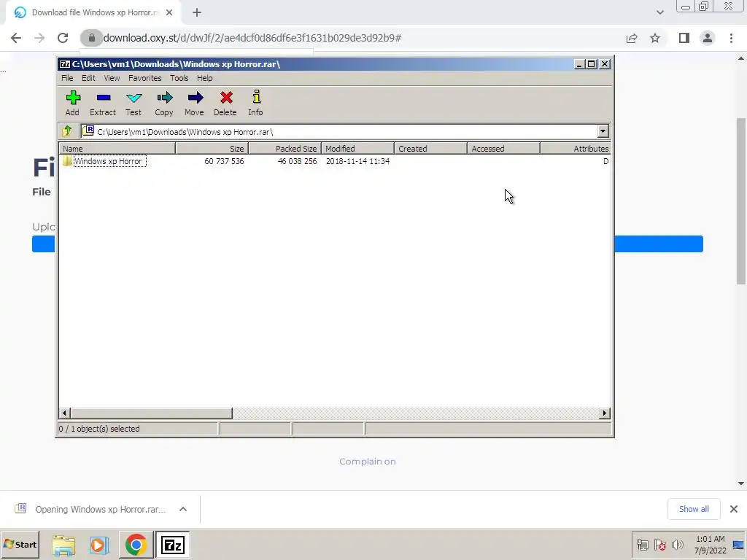The image size is (747, 560).
Task: Click the horizontal scrollbar thumb in file list
Action: (x=152, y=413)
